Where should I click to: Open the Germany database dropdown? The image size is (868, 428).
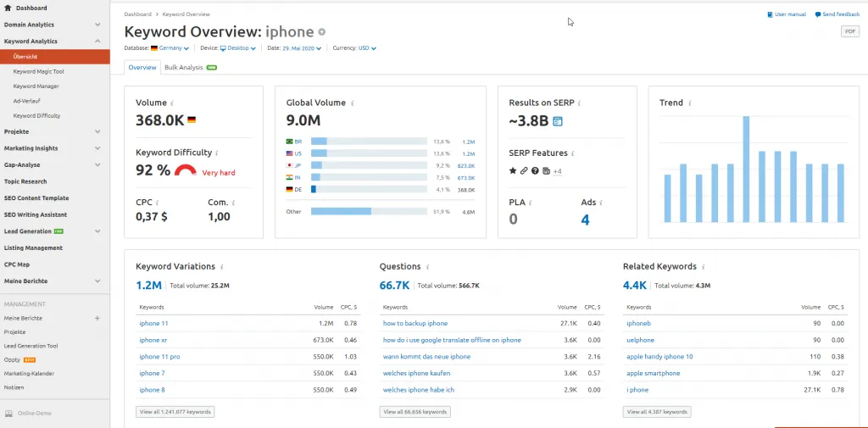coord(170,48)
